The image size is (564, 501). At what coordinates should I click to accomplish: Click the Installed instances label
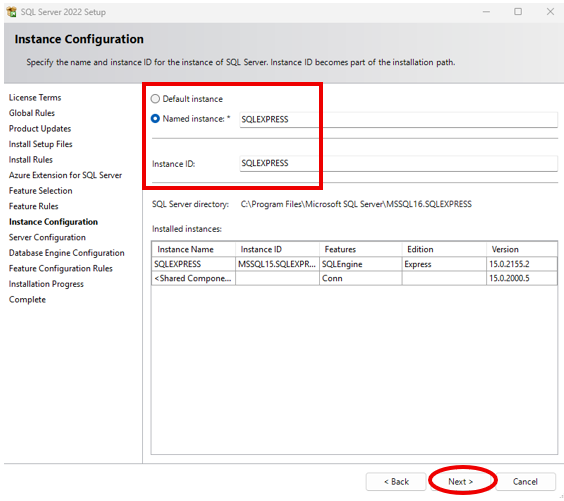187,229
